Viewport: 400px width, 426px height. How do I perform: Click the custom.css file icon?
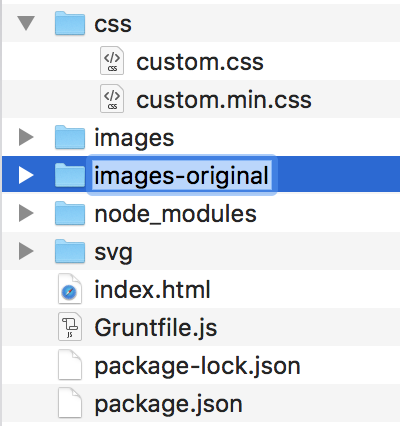pos(112,61)
